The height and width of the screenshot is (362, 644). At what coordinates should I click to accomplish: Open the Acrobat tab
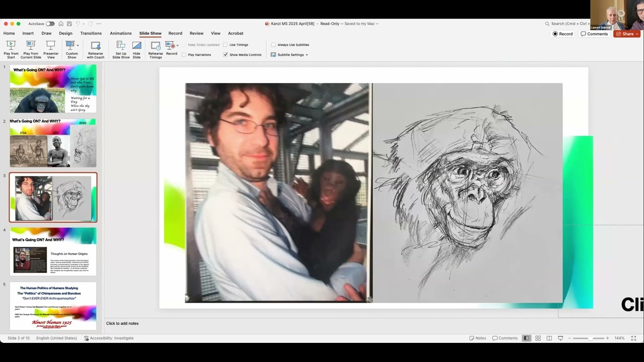(235, 33)
